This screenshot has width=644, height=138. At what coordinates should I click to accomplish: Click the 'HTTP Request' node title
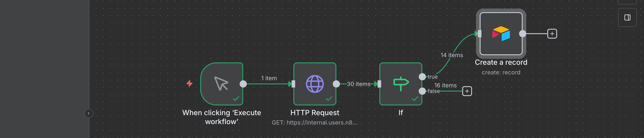314,113
